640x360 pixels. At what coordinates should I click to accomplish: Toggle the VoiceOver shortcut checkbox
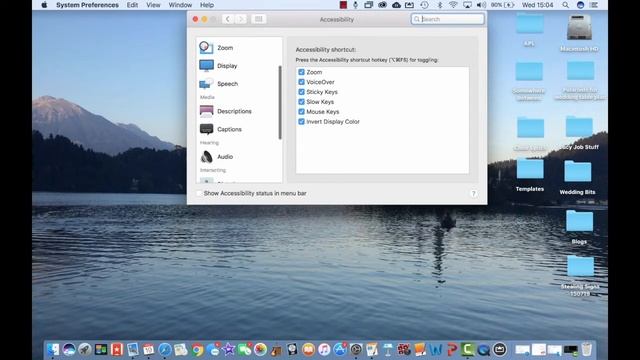pos(301,82)
